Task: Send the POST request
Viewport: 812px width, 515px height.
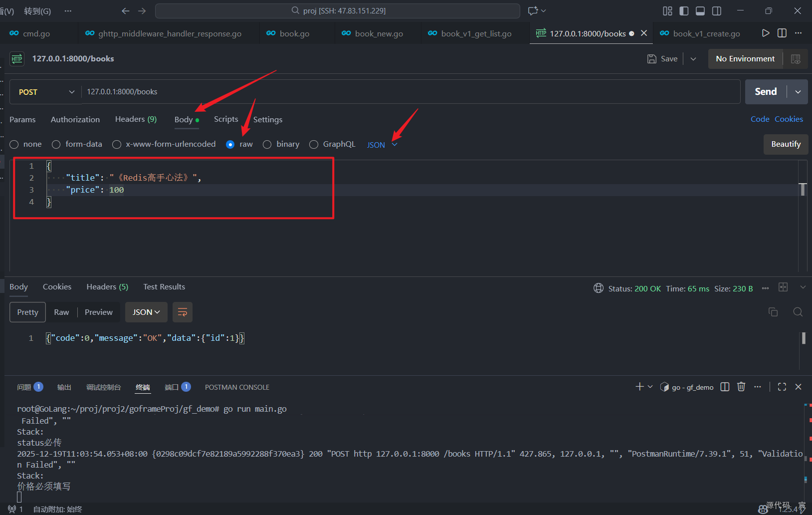Action: click(x=766, y=92)
